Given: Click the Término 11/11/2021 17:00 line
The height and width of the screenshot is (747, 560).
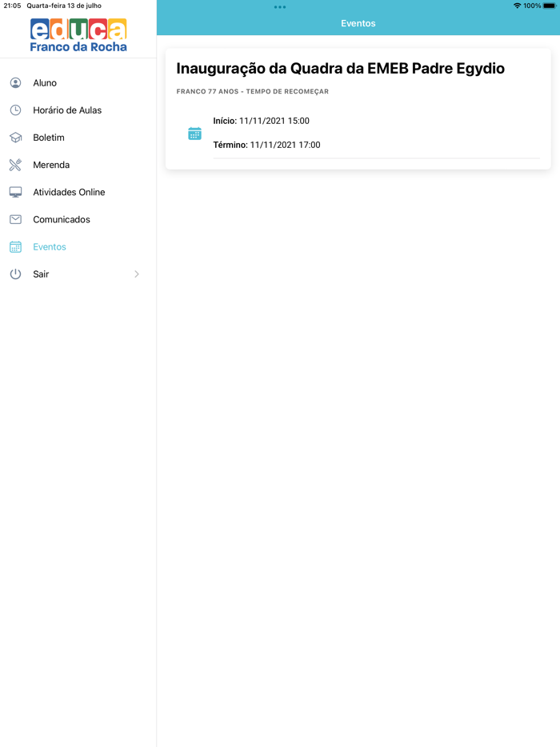Looking at the screenshot, I should coord(266,145).
